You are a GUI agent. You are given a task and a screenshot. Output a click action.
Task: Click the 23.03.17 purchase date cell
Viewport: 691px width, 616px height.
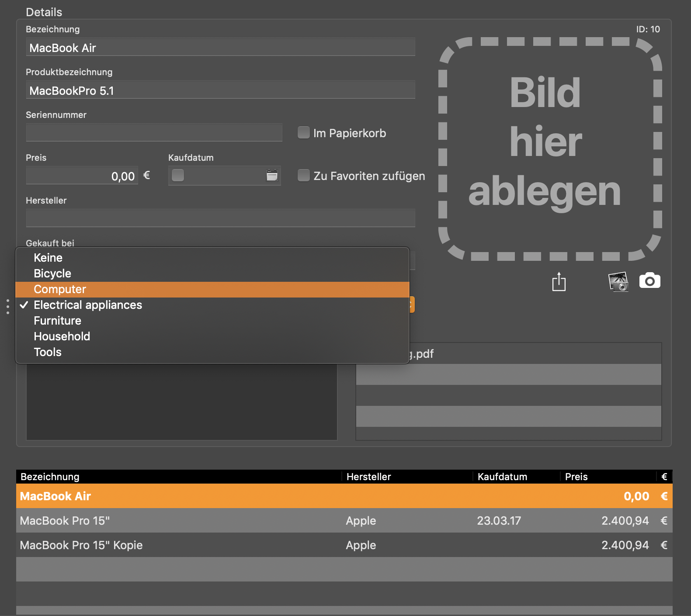tap(499, 521)
